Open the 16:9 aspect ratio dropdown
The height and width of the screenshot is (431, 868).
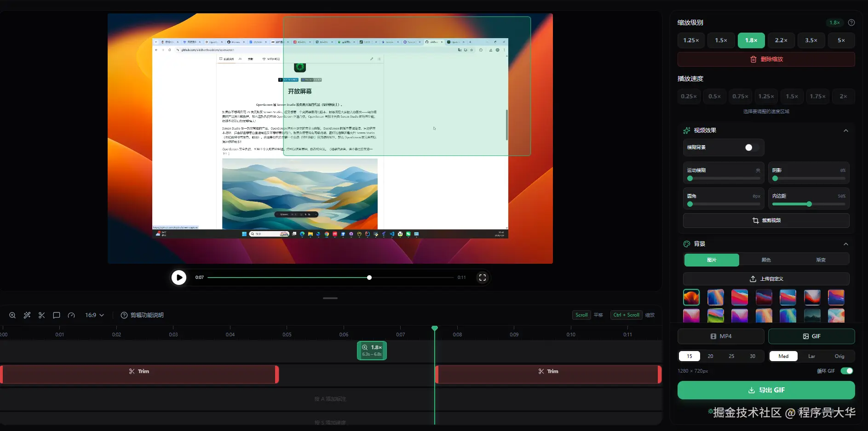click(x=95, y=315)
